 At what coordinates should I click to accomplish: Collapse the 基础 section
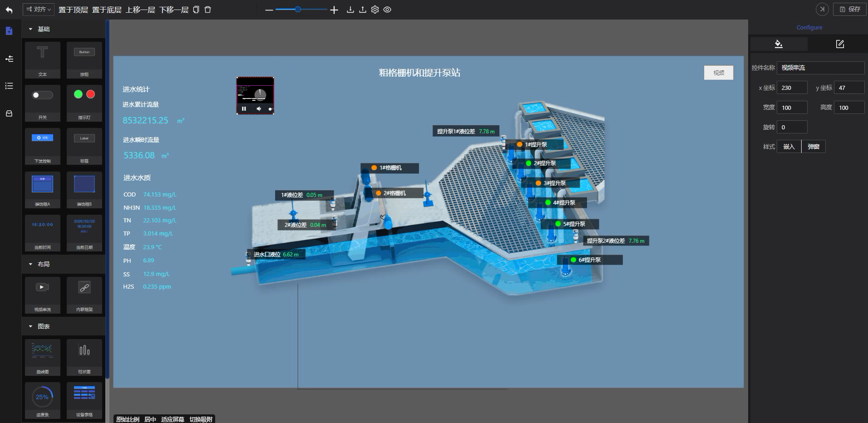pyautogui.click(x=31, y=29)
